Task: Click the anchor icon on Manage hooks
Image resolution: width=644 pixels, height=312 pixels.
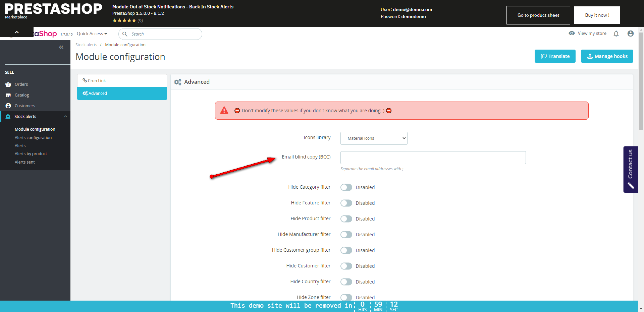Action: point(590,56)
